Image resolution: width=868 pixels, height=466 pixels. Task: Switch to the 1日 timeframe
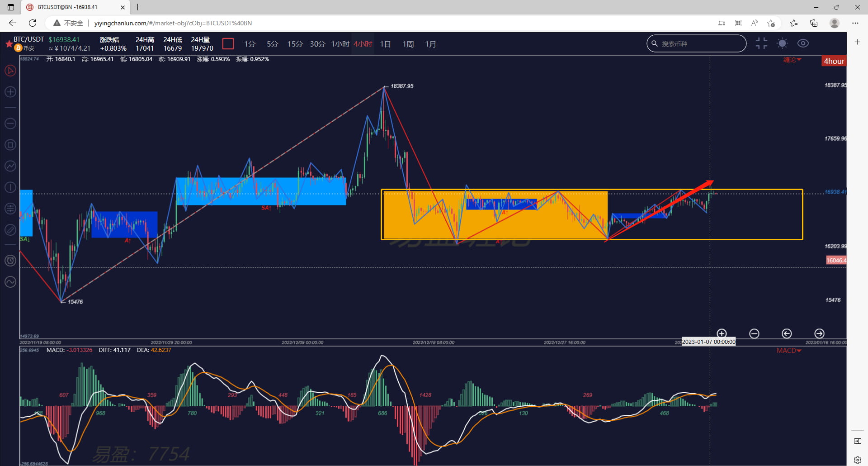coord(386,44)
